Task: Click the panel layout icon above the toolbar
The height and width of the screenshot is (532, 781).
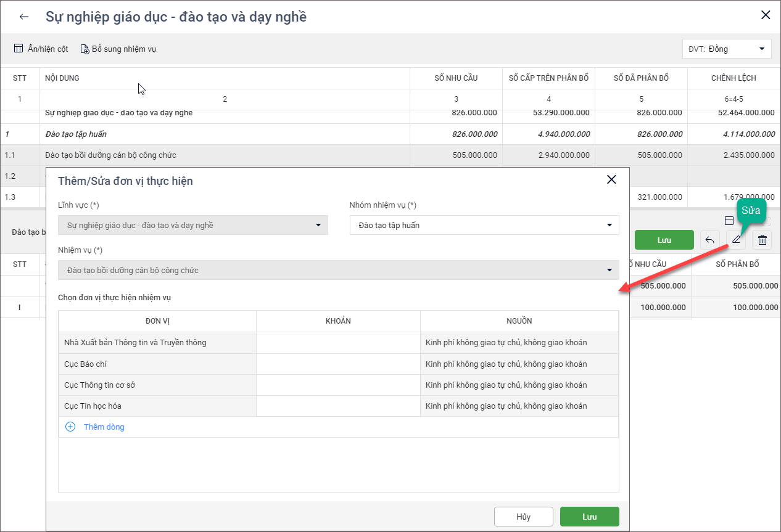Action: [x=729, y=221]
